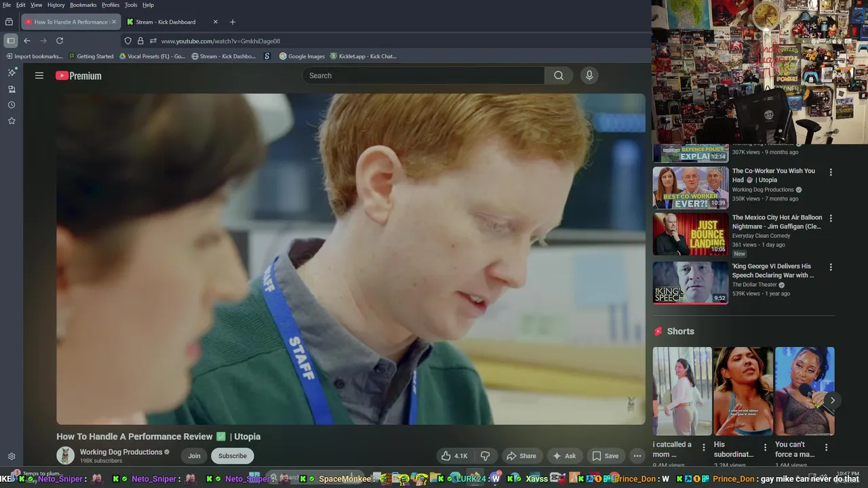
Task: Open bookmarks star icon in sidebar
Action: [12, 121]
